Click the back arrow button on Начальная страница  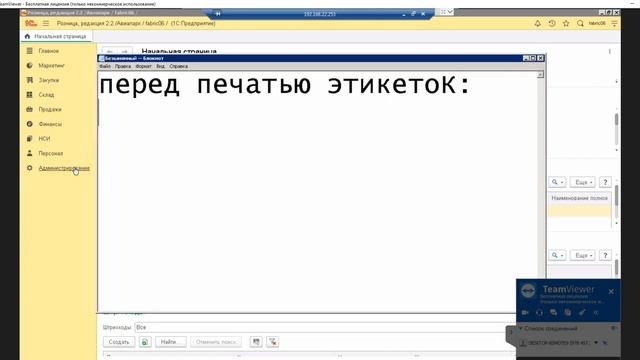pyautogui.click(x=109, y=51)
